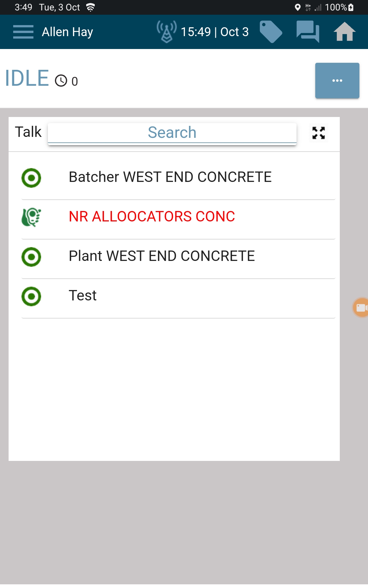Tap the talking head icon for NR ALLOOCATORS
Image resolution: width=368 pixels, height=588 pixels.
point(31,217)
